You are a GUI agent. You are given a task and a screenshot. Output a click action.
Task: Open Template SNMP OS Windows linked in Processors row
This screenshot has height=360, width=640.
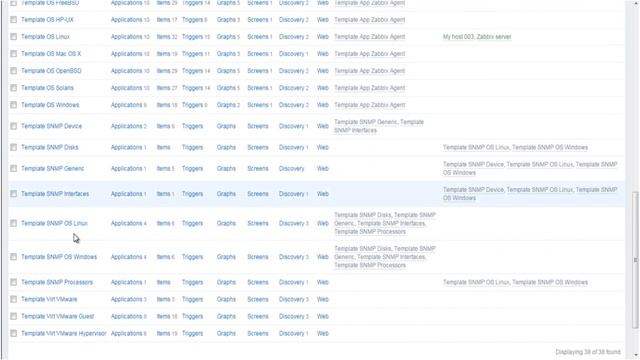coord(550,282)
